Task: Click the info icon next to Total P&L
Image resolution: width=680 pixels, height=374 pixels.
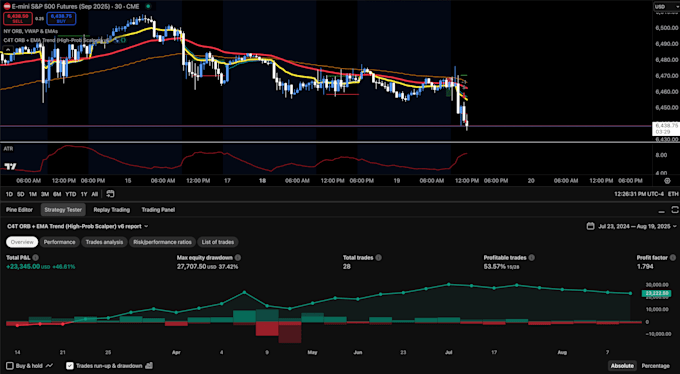Action: (x=36, y=258)
